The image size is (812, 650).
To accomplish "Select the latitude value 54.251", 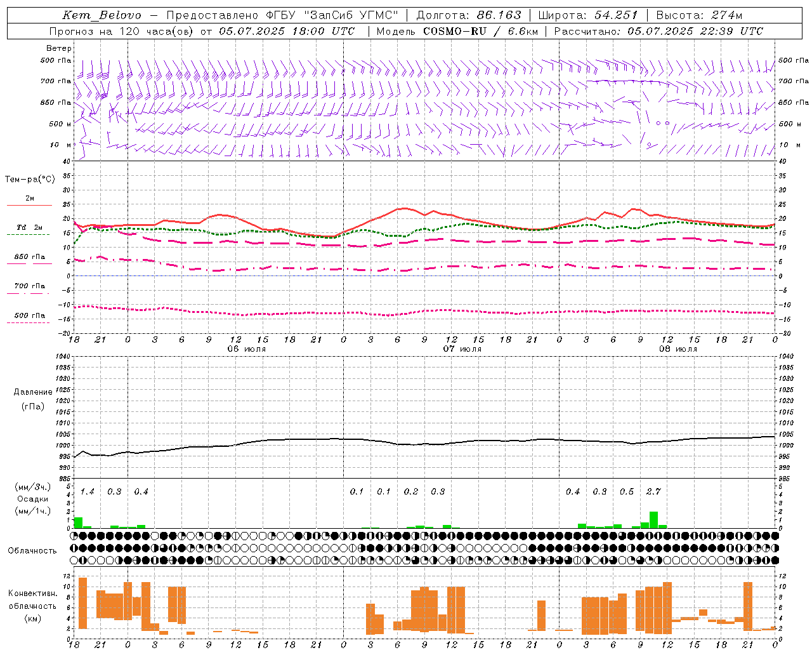I will click(x=615, y=15).
